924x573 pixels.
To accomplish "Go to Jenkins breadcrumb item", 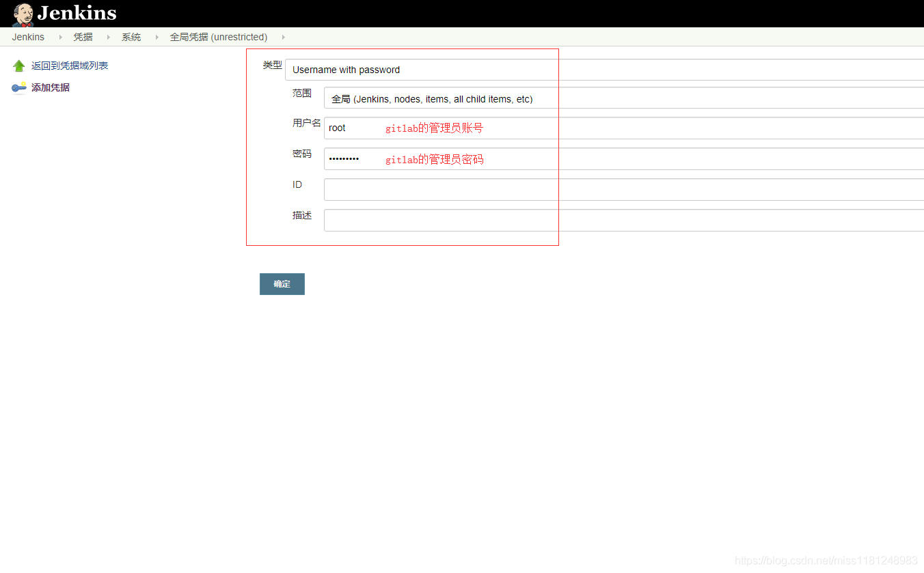I will 28,37.
